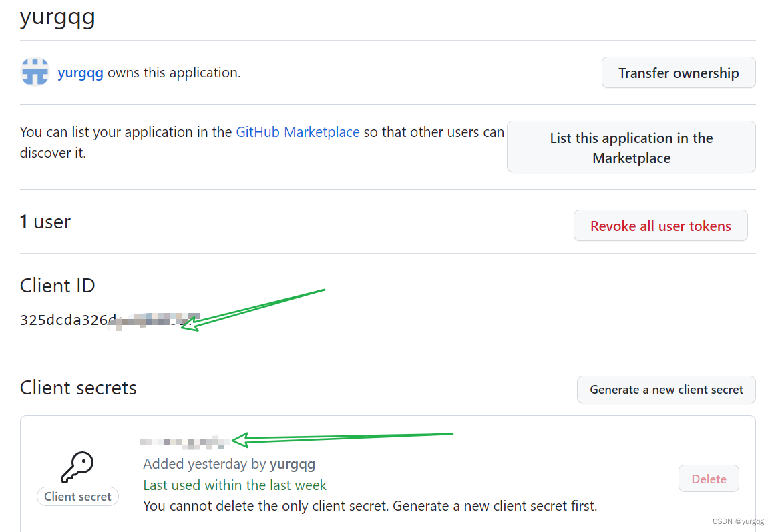Click the Added yesterday timestamp text
The width and height of the screenshot is (774, 532).
point(194,463)
